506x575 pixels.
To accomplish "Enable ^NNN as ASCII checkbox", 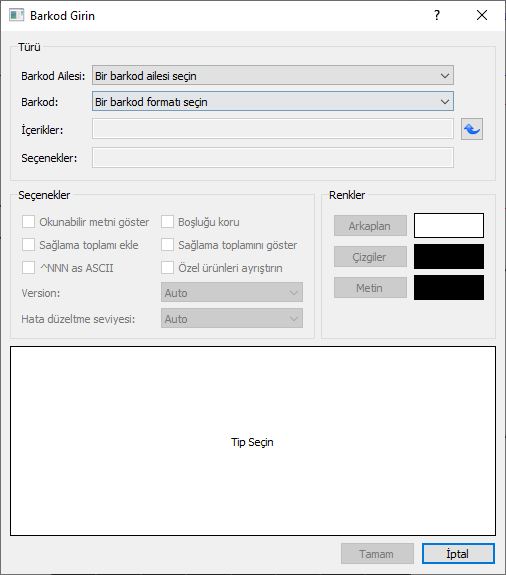I will click(x=29, y=268).
